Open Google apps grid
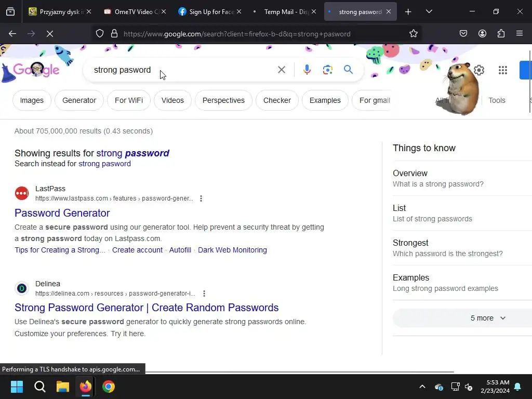This screenshot has height=399, width=532. tap(503, 70)
